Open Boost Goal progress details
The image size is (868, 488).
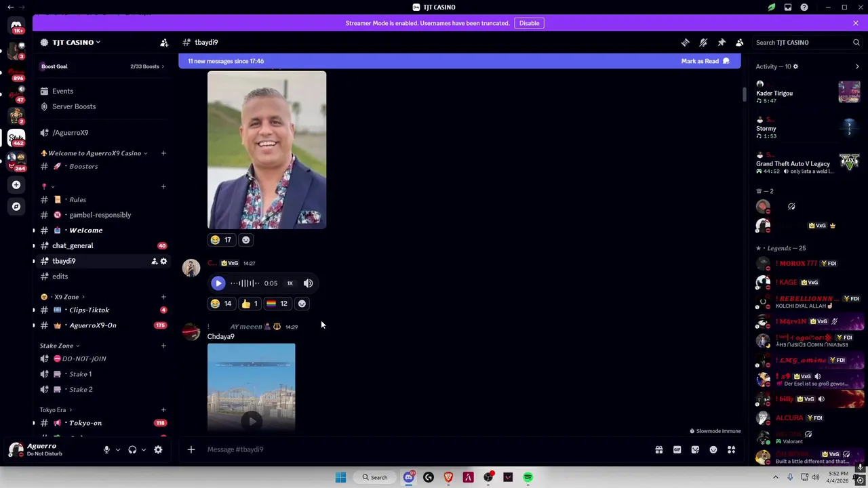point(103,66)
